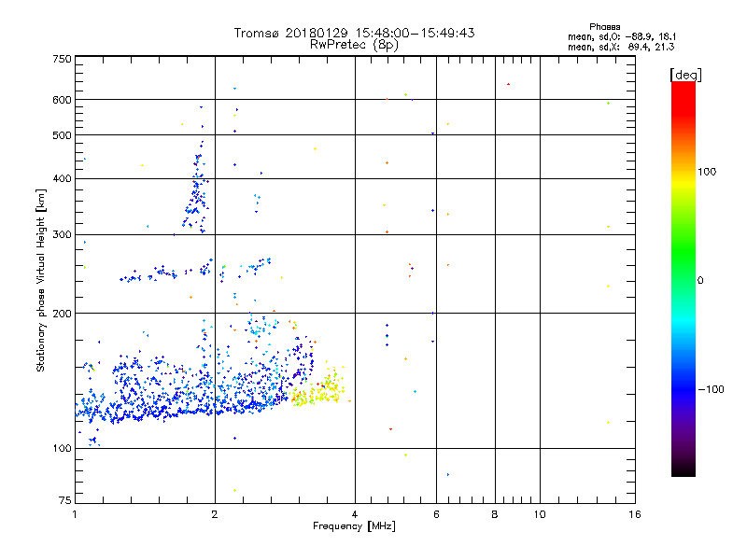Click the plot title 'Tromsø 20180129 15:48:00-15:49:43'
The image size is (747, 560).
point(354,33)
